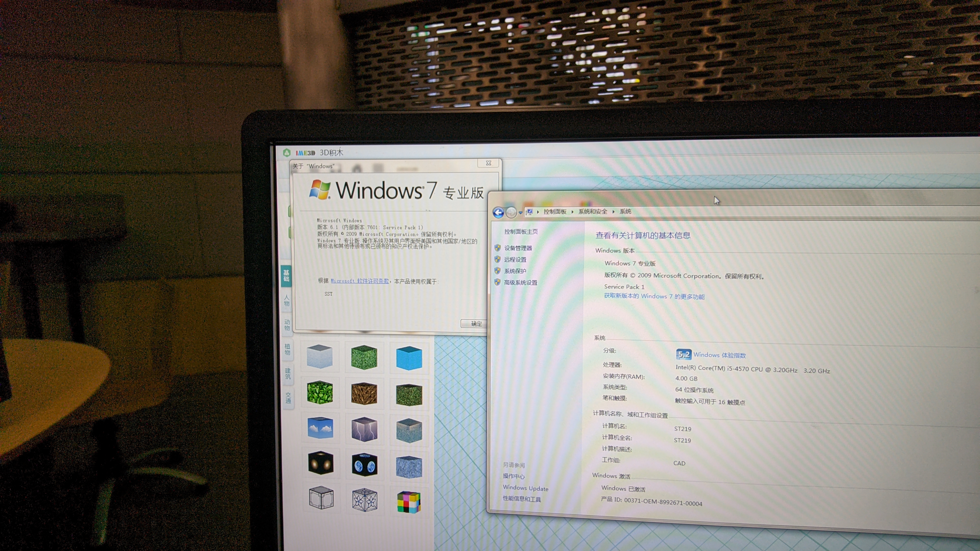Click the shield icon beside 高级系统设置
The height and width of the screenshot is (551, 980).
point(497,282)
